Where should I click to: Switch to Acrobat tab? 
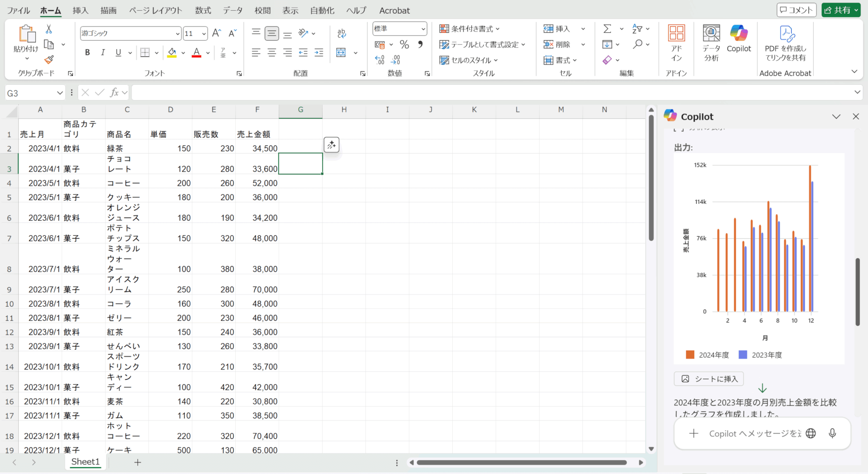[x=394, y=10]
